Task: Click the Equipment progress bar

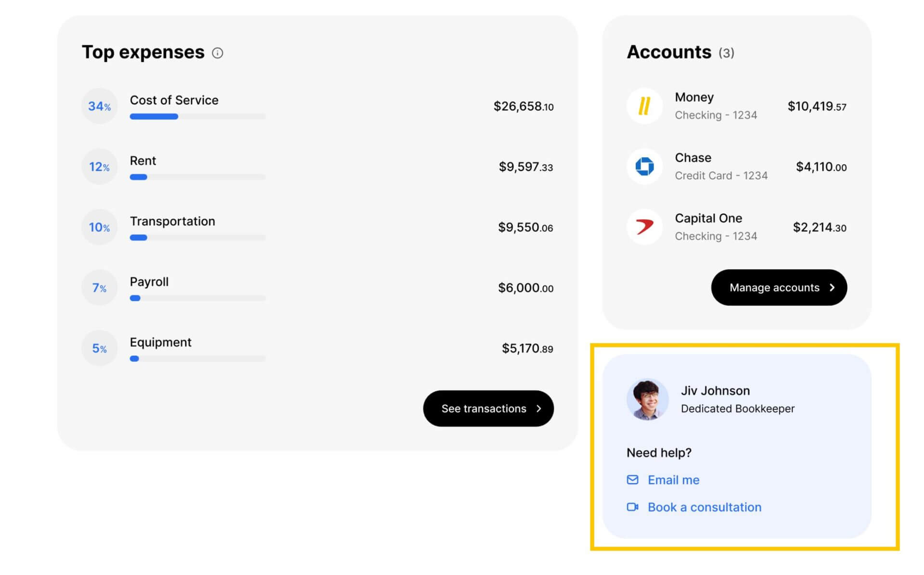Action: tap(198, 358)
